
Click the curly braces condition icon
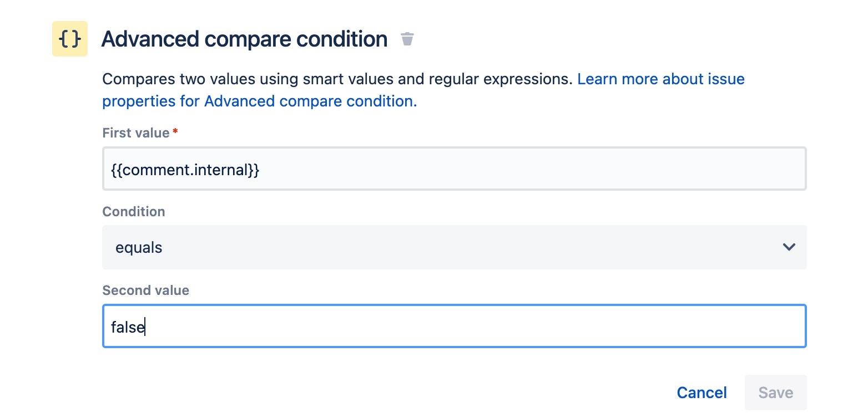70,39
